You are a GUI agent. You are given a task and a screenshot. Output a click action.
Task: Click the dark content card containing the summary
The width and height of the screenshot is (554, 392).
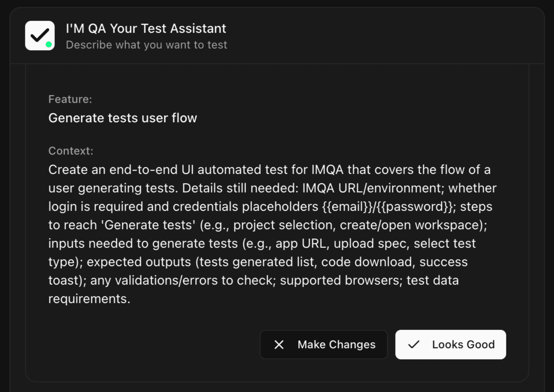[x=277, y=221]
